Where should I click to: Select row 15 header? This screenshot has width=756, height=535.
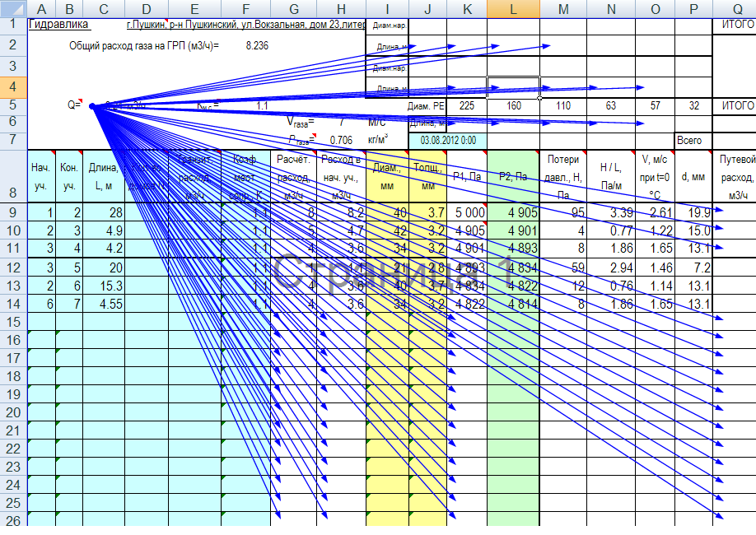13,320
